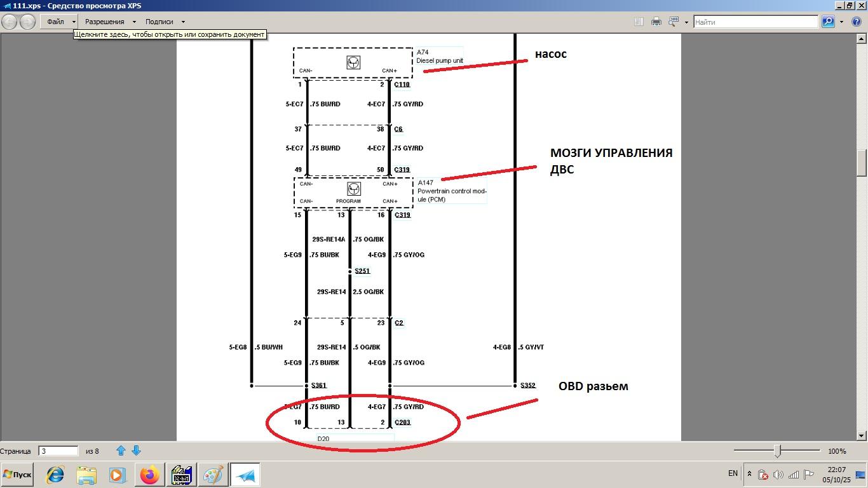The width and height of the screenshot is (868, 488).
Task: Click the blue search button
Action: tap(827, 22)
